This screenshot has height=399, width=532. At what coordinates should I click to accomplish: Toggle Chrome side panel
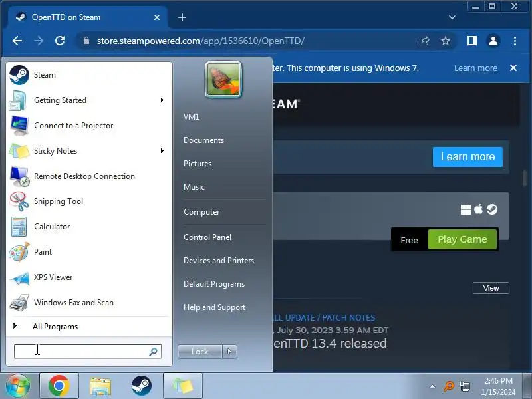tap(472, 41)
